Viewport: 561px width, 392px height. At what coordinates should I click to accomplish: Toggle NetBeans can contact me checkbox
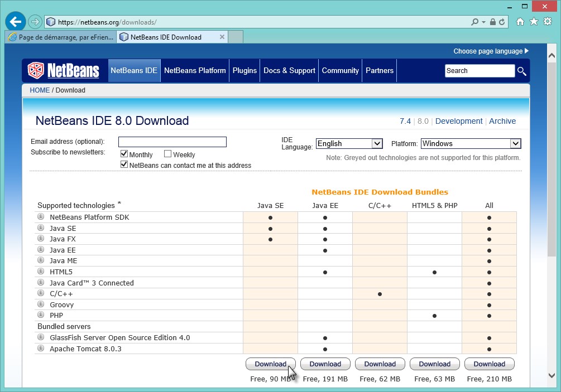(124, 165)
